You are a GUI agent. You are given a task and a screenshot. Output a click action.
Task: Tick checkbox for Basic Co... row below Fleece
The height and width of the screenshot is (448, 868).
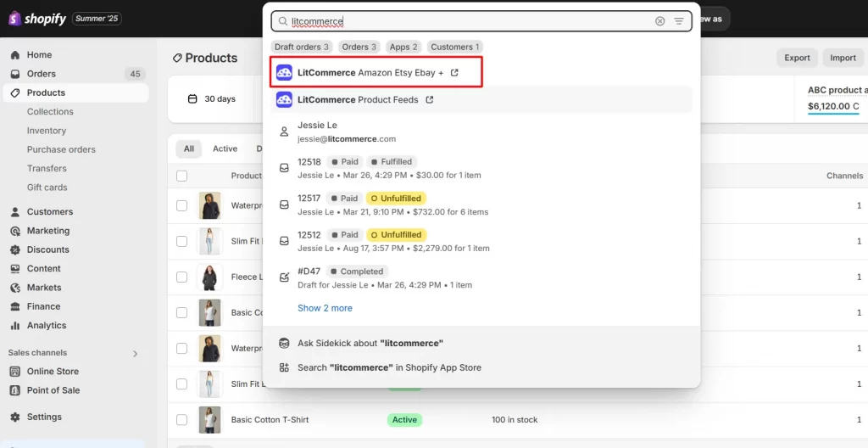point(181,313)
